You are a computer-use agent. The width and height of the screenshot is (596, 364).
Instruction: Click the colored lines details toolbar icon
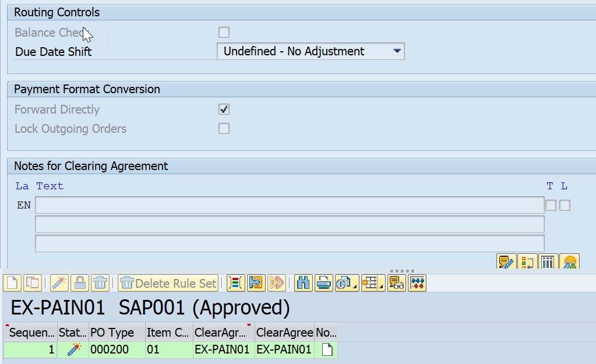click(236, 283)
